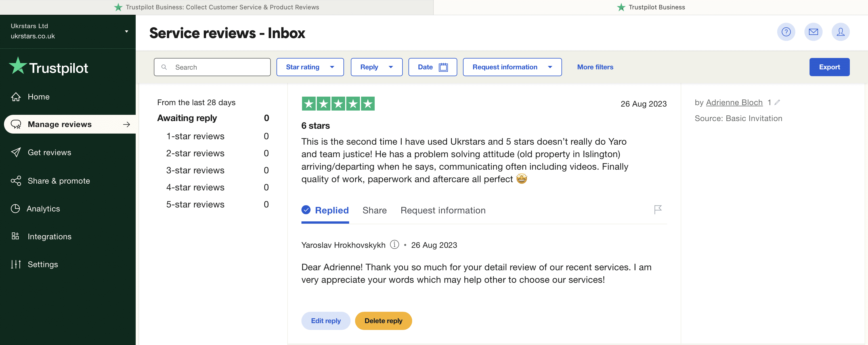
Task: Open Adrienne Bloch's reviewer profile link
Action: click(x=734, y=103)
